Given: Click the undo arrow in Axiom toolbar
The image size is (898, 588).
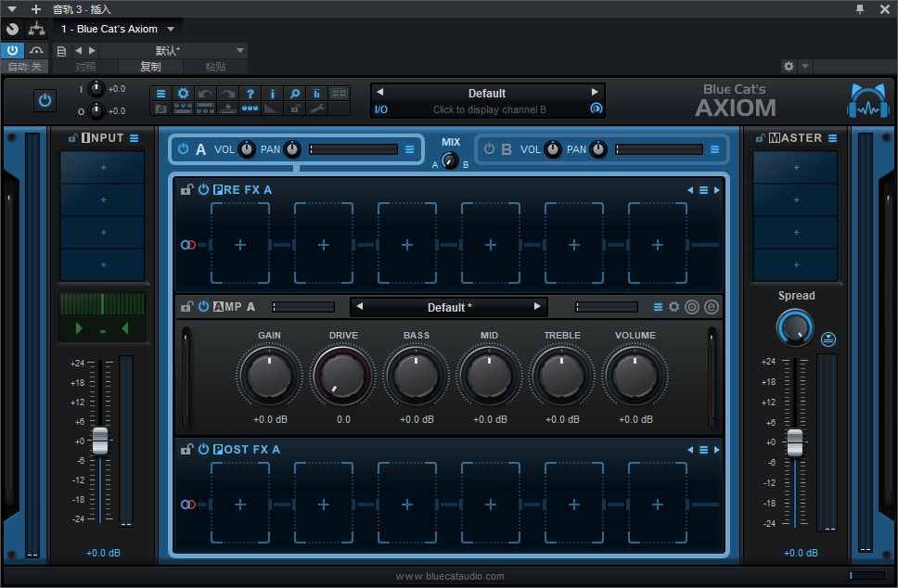Looking at the screenshot, I should click(x=206, y=94).
